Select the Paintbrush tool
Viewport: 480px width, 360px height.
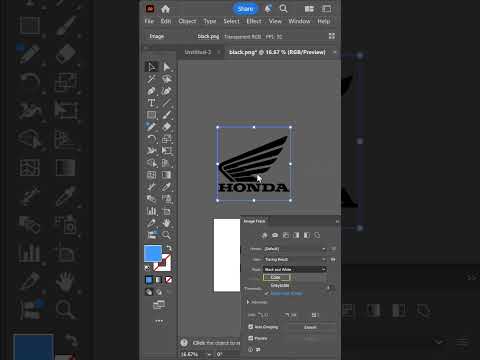pyautogui.click(x=167, y=115)
